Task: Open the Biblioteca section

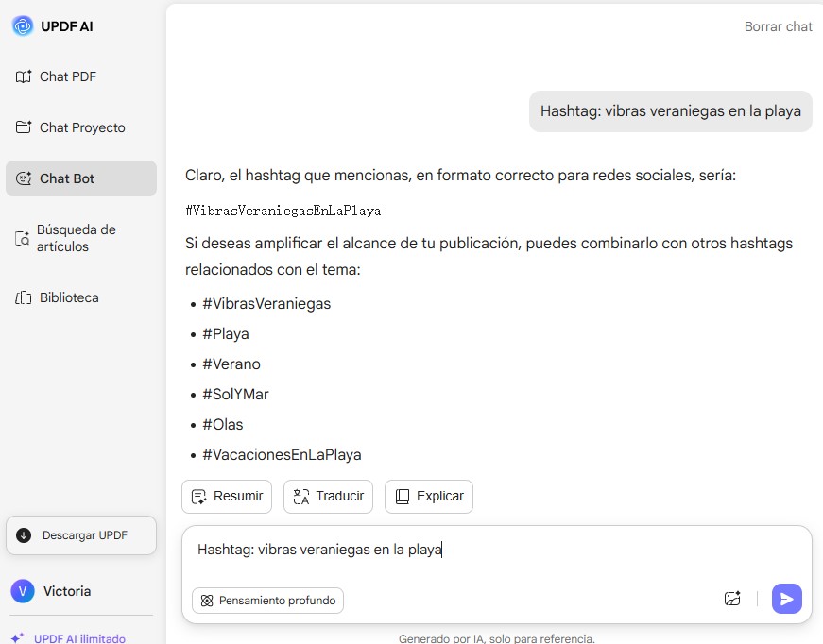Action: coord(81,297)
